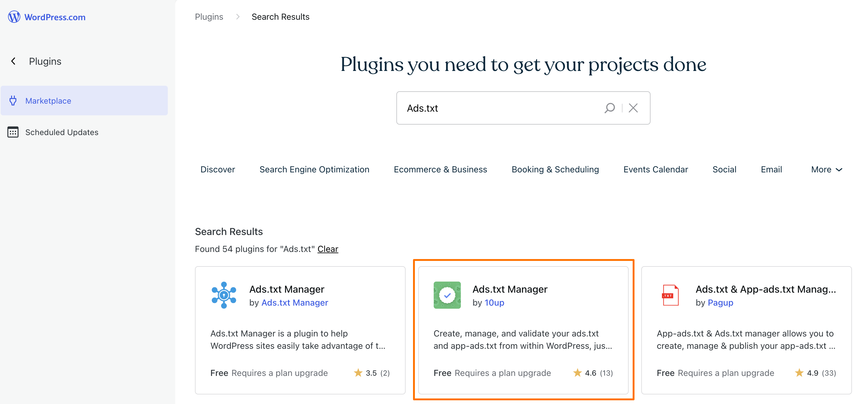Image resolution: width=868 pixels, height=404 pixels.
Task: Open the Pagup author link
Action: (x=720, y=303)
